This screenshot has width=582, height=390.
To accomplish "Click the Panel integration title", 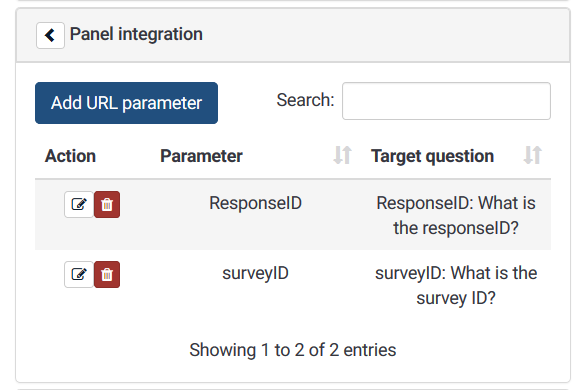I will tap(136, 34).
